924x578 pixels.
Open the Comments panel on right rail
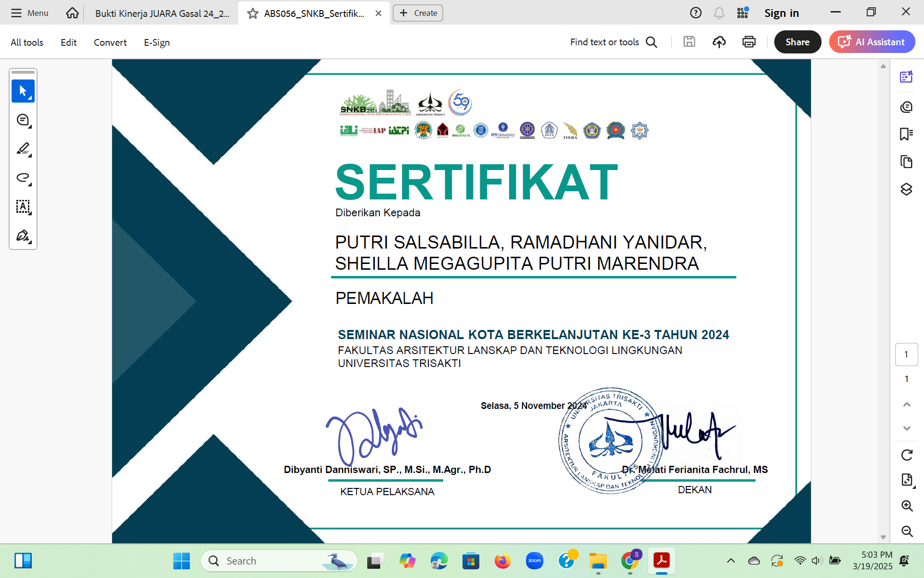[x=906, y=106]
